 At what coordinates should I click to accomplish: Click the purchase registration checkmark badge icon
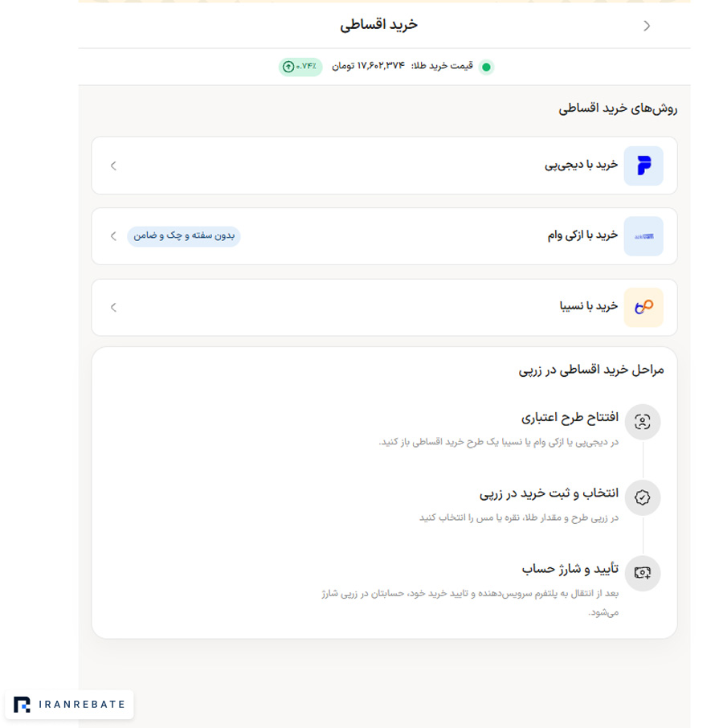click(642, 497)
